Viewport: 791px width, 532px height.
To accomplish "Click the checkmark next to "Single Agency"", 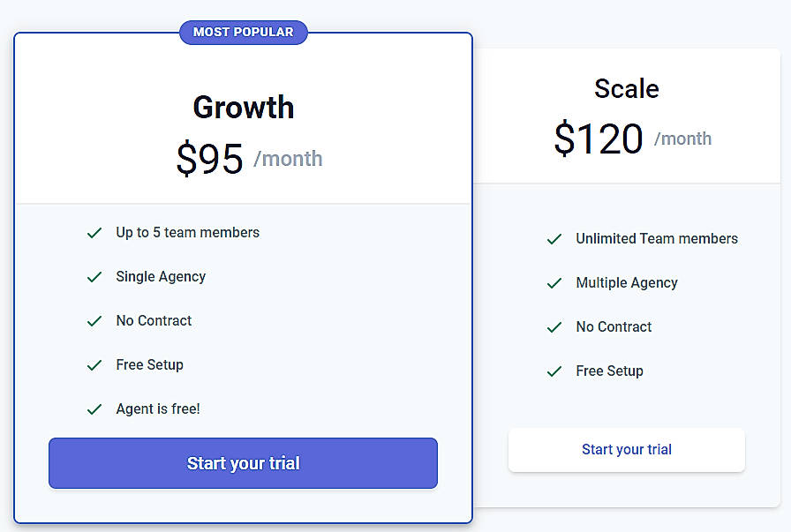I will click(94, 277).
